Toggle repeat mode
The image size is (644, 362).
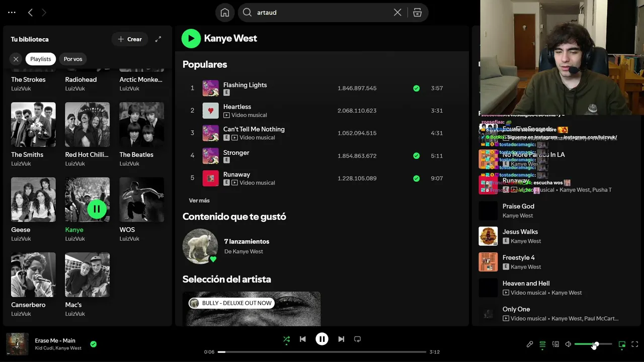tap(357, 339)
